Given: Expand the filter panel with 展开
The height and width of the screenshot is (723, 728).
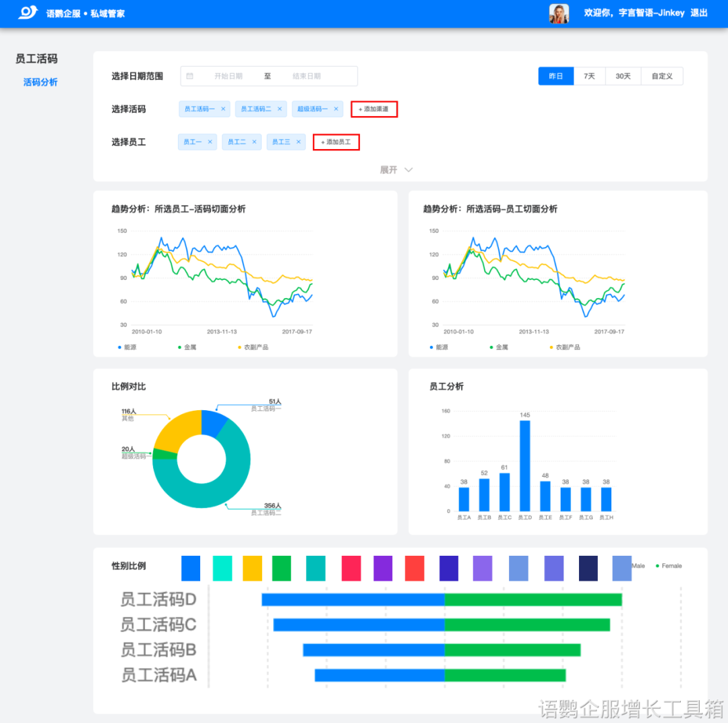Looking at the screenshot, I should [396, 170].
